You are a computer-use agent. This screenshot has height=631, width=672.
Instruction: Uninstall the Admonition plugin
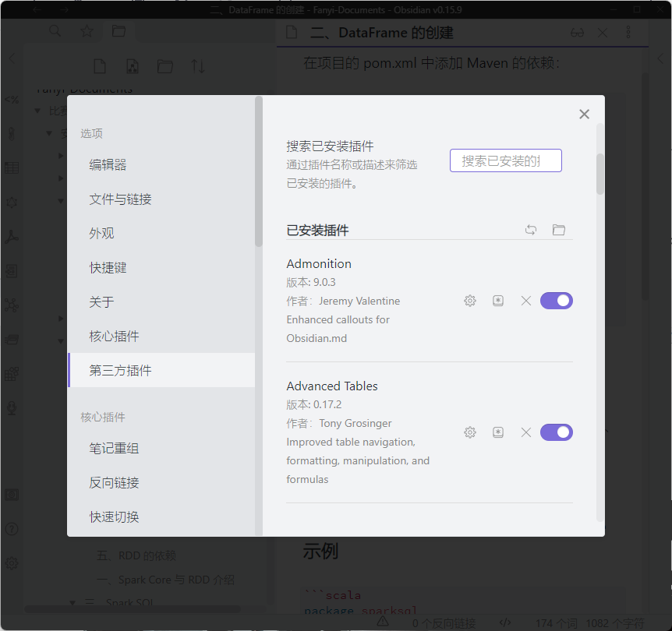coord(526,301)
